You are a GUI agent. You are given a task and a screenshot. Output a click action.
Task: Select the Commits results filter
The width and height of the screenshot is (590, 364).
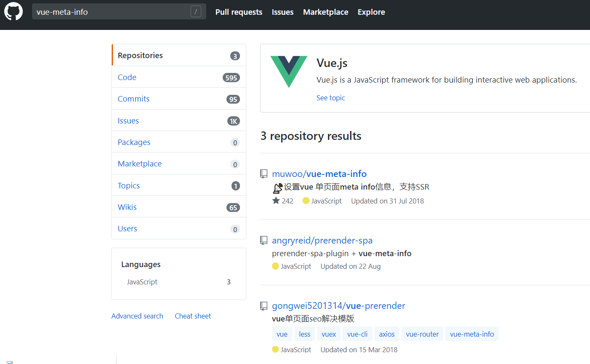point(179,99)
